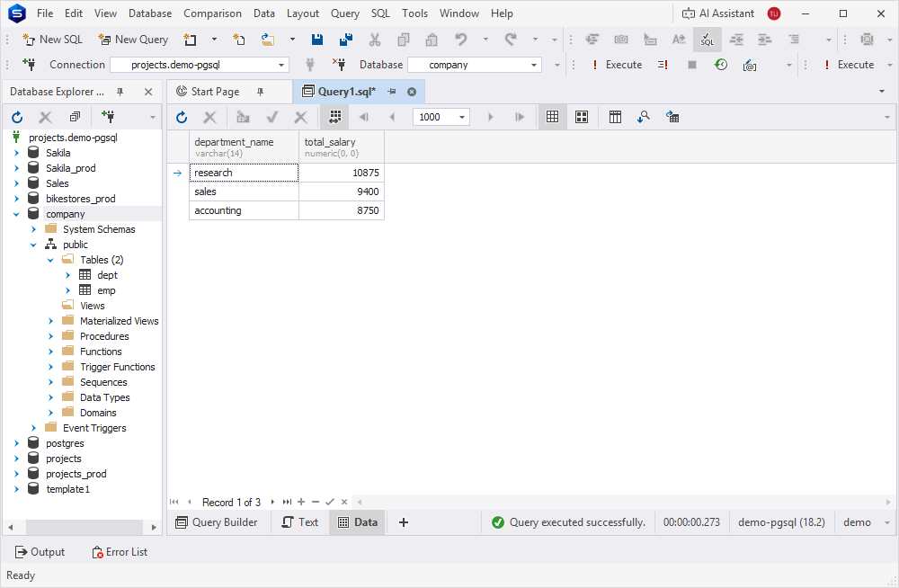Click the first Execute button
Image resolution: width=899 pixels, height=588 pixels.
coord(618,65)
